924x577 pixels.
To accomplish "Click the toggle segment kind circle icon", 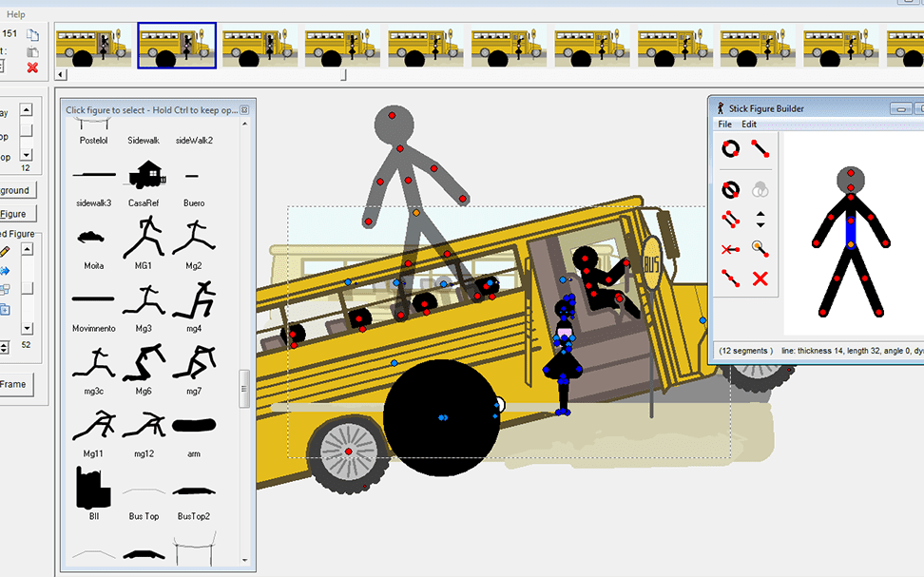I will tap(730, 189).
